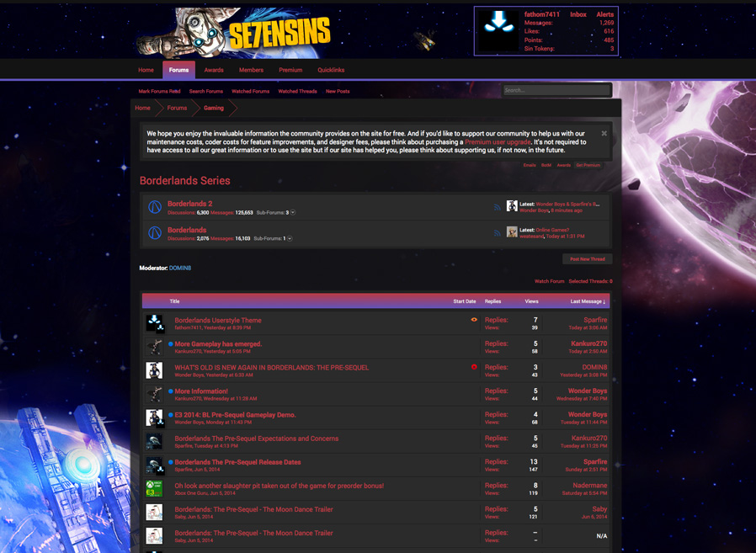Open the Quicklinks navigation tab
756x553 pixels.
pos(331,70)
